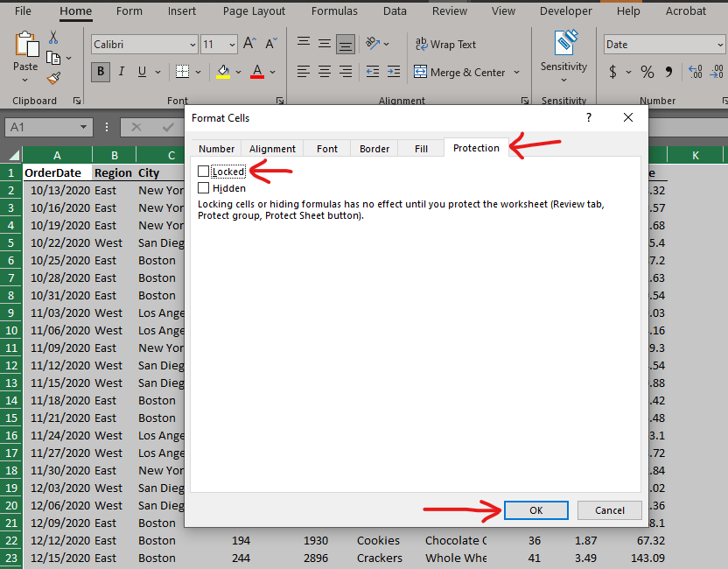Select the Format Painter
Viewport: 728px width, 569px height.
pos(52,79)
